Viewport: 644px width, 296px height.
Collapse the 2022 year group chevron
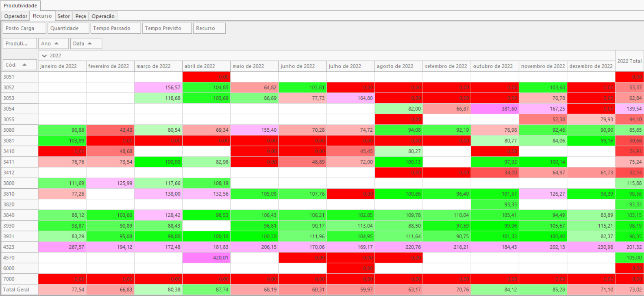(44, 56)
